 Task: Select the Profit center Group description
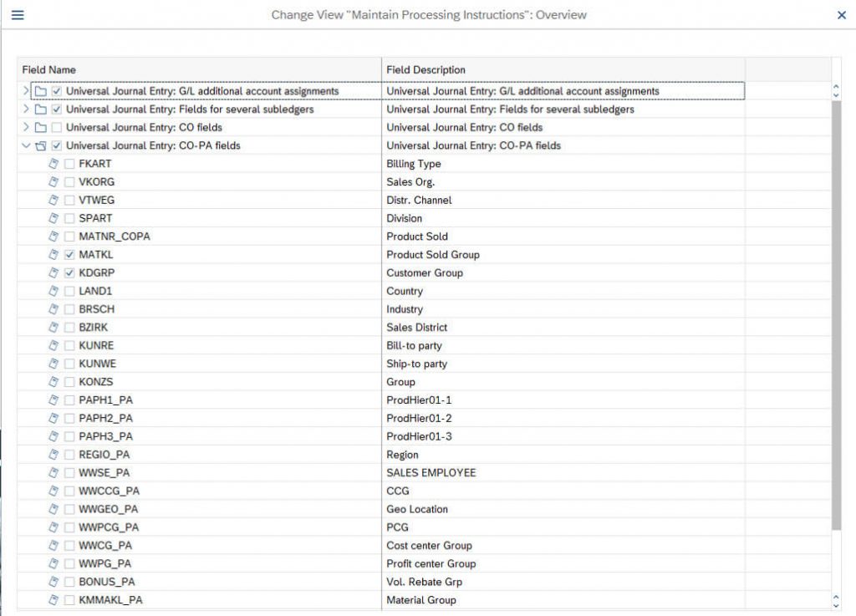click(563, 563)
